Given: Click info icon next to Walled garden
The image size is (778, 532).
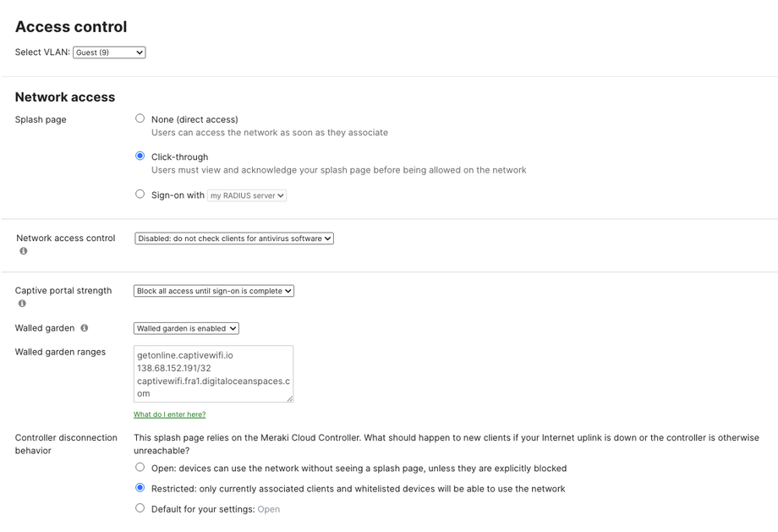Looking at the screenshot, I should coord(85,328).
